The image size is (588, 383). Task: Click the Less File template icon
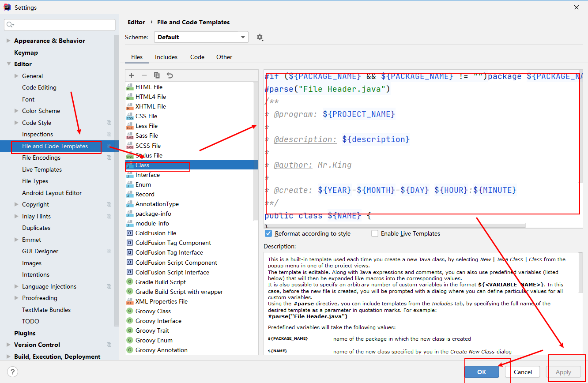(130, 126)
